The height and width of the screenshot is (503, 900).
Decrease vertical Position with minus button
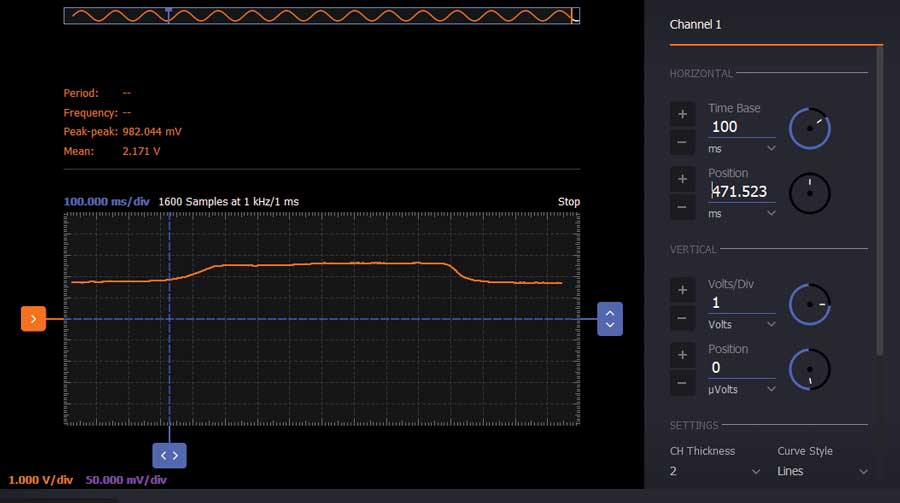coord(682,383)
